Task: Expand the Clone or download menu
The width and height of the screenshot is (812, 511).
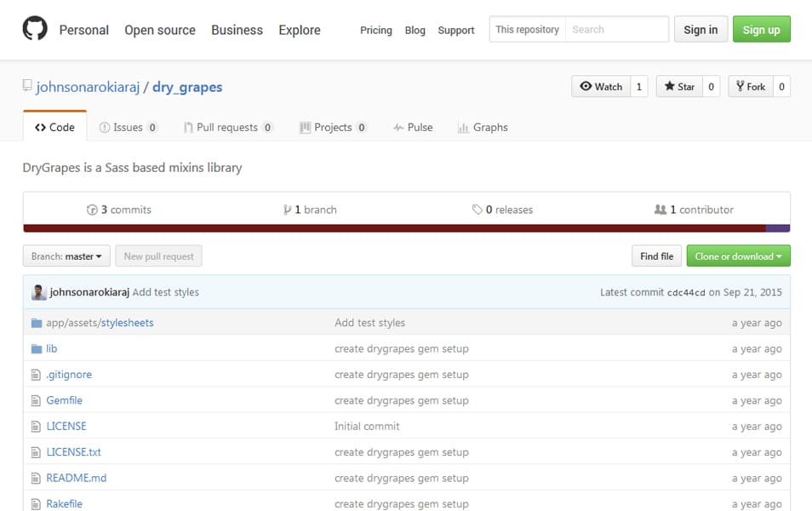Action: pyautogui.click(x=739, y=256)
